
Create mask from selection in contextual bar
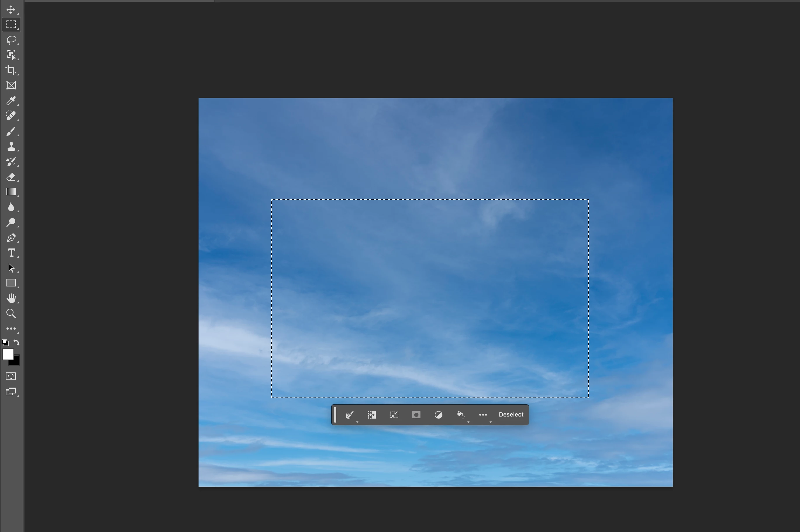click(x=416, y=414)
